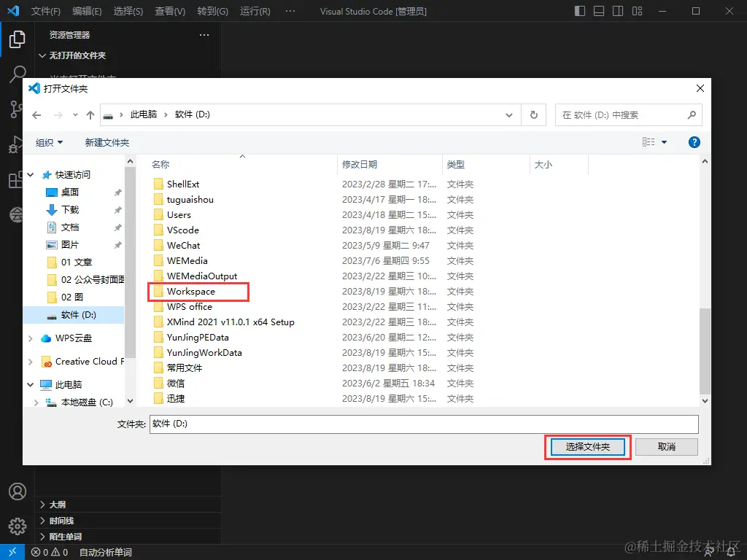
Task: Click the errors and warnings status bar counter
Action: click(50, 553)
